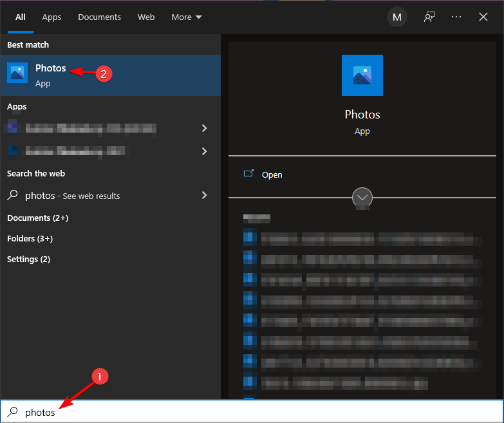Screen dimensions: 504x423
Task: Show Folders (3+) results
Action: click(30, 238)
